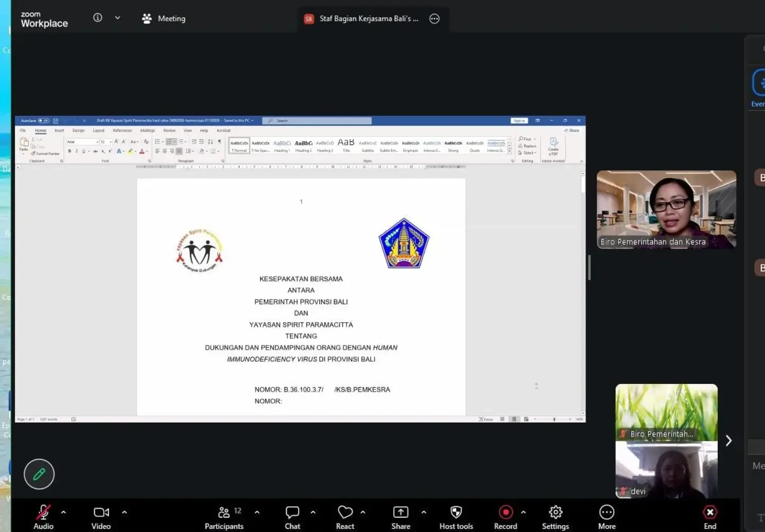Click the React heart icon
This screenshot has width=765, height=532.
tap(345, 512)
